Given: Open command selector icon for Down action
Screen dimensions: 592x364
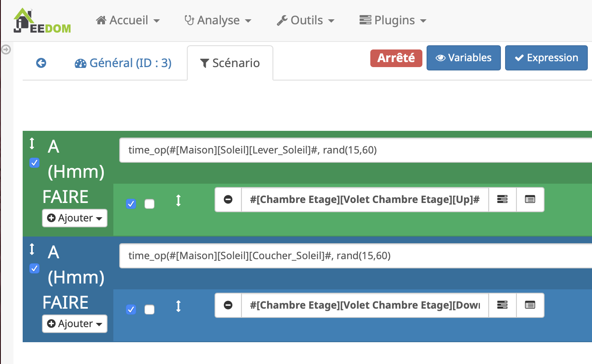Looking at the screenshot, I should (502, 305).
